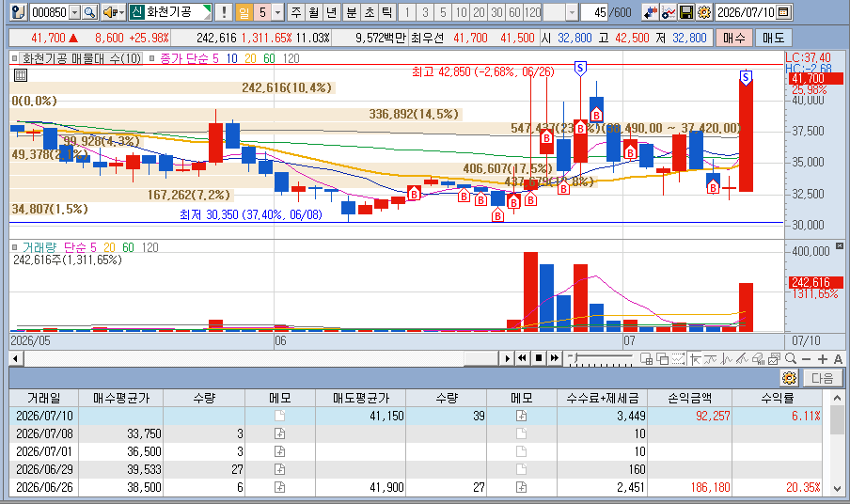Click the dashed-frame chart icon
Screen dimensions: 850x504
pyautogui.click(x=678, y=359)
